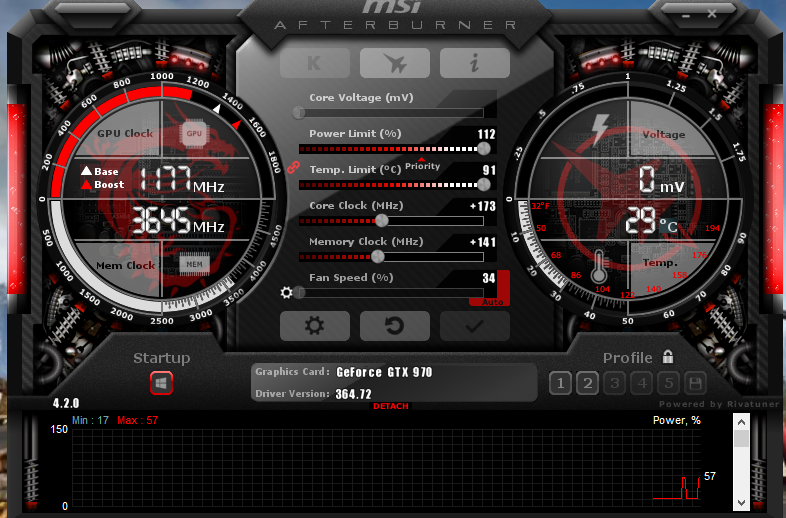
Task: Click the Core Clock slider handle
Action: [x=381, y=221]
